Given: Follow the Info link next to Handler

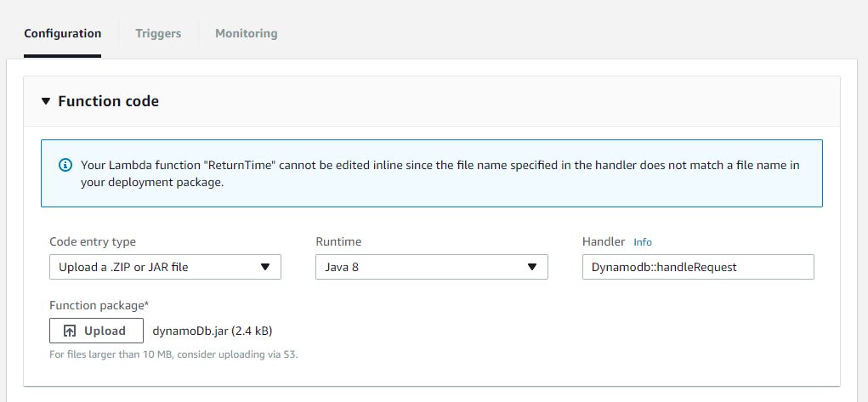Looking at the screenshot, I should (643, 242).
